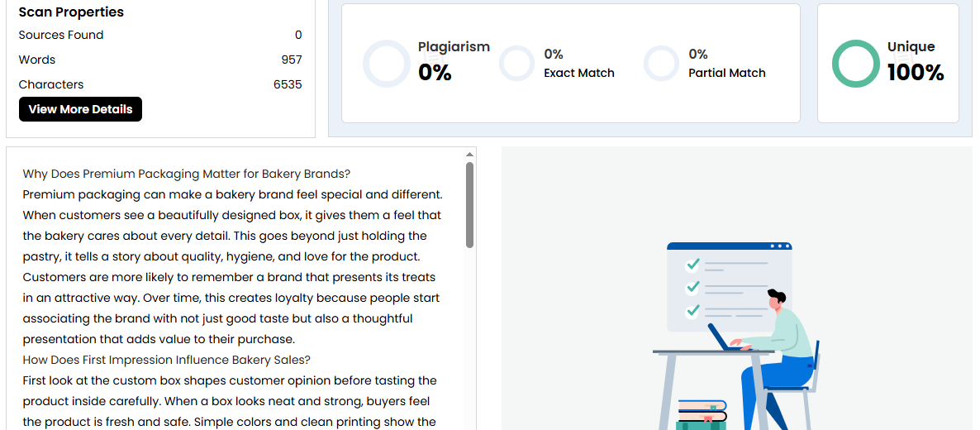Click the Partial Match circle indicator
Viewport: 980px width, 430px height.
click(x=661, y=64)
